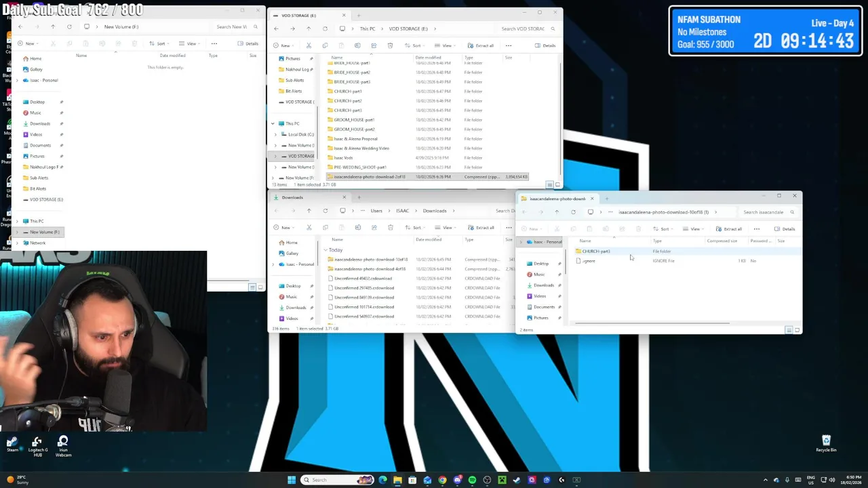Open Spotify from the taskbar
Viewport: 868px width, 488px height.
coord(472,480)
